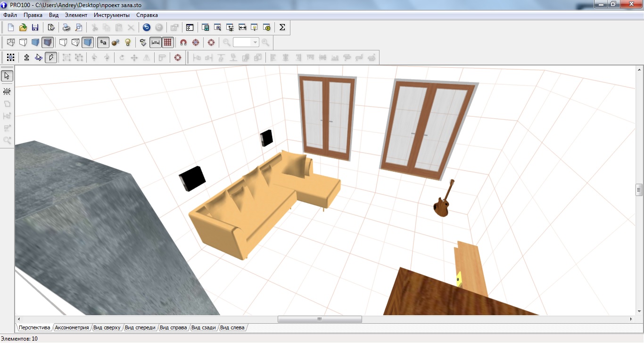Select the wireframe view mode icon
Image resolution: width=644 pixels, height=343 pixels.
[10, 42]
